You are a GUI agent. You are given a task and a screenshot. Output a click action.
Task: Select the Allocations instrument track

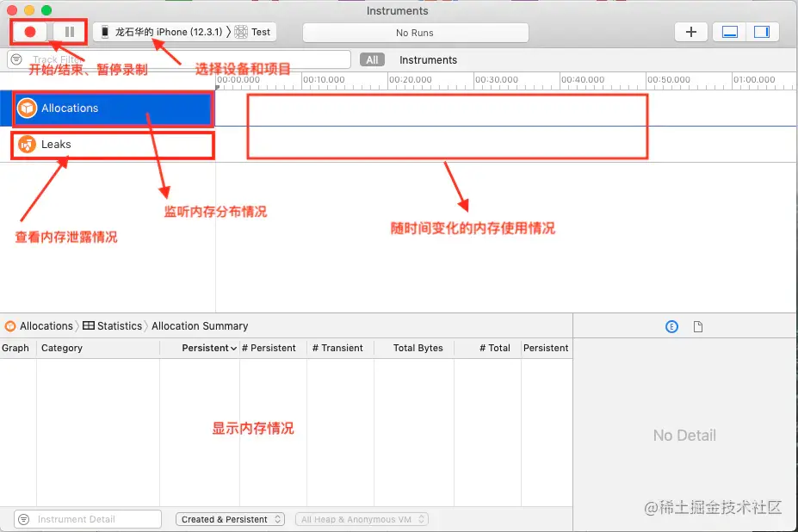click(108, 108)
